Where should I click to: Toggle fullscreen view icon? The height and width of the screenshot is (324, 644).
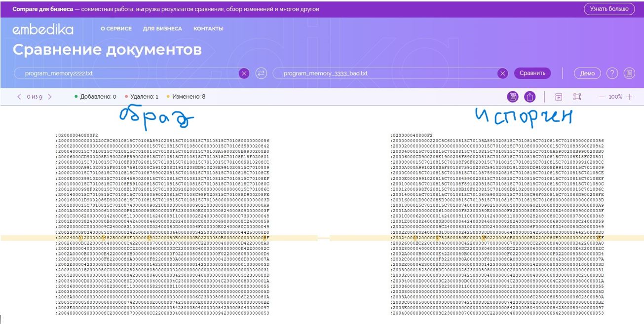577,97
